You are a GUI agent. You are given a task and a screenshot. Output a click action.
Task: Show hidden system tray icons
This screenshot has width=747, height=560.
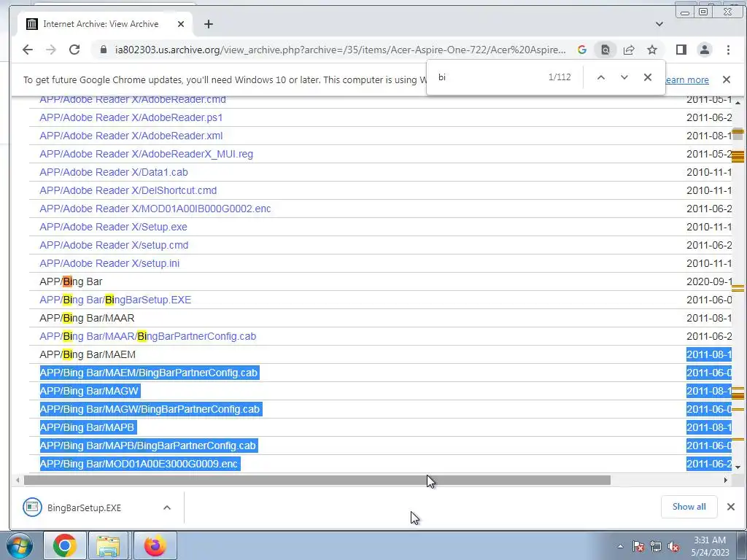(620, 546)
